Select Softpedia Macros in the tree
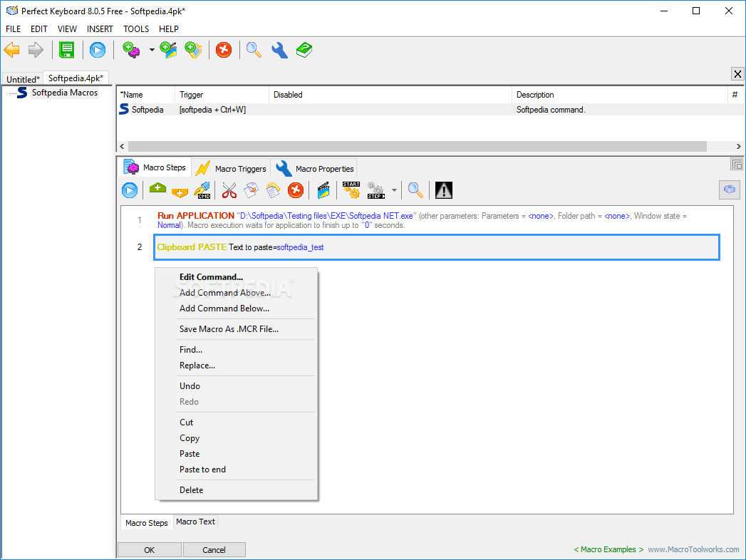This screenshot has height=560, width=746. click(64, 93)
